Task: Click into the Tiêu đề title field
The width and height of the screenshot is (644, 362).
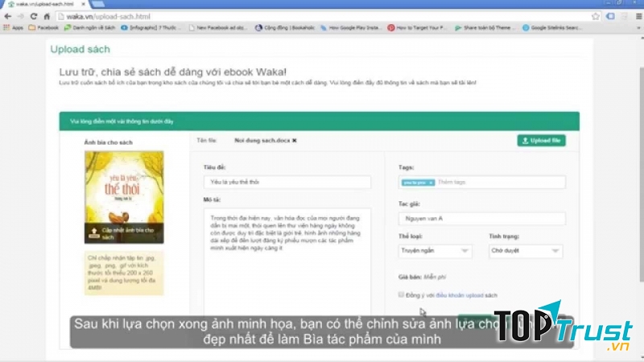Action: point(287,183)
